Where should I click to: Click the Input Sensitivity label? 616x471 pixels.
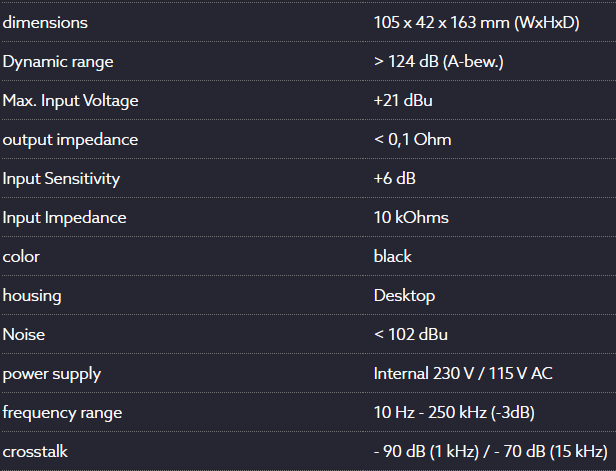(61, 179)
